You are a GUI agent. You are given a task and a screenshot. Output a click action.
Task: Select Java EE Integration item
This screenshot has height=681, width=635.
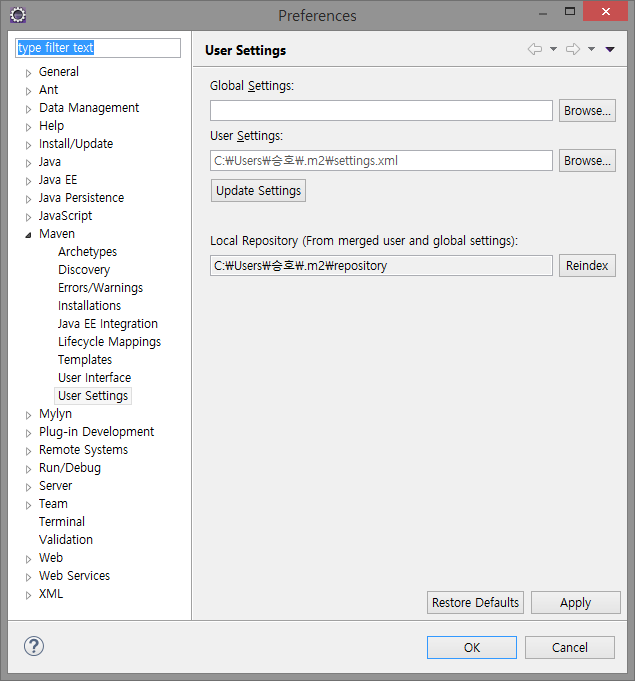(x=108, y=324)
